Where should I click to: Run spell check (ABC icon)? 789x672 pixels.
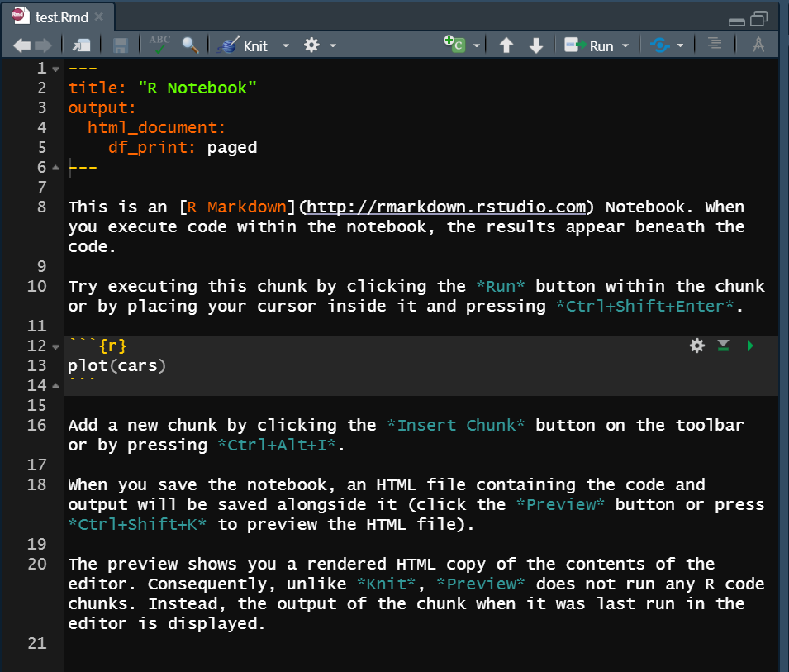pyautogui.click(x=159, y=45)
